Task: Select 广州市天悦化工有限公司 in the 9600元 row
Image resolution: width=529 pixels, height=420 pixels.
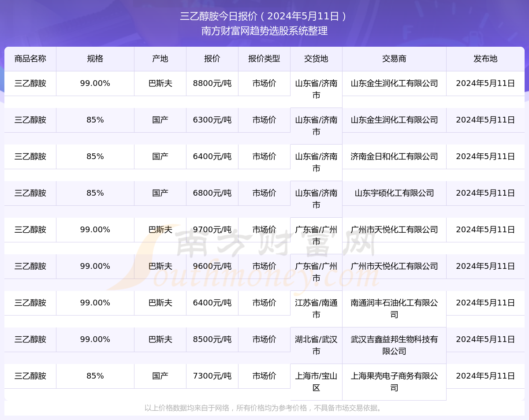Action: pyautogui.click(x=394, y=266)
